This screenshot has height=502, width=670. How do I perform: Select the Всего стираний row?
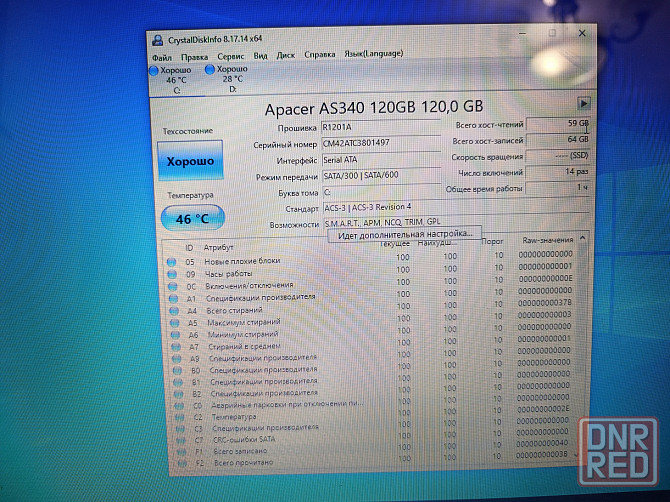click(371, 308)
